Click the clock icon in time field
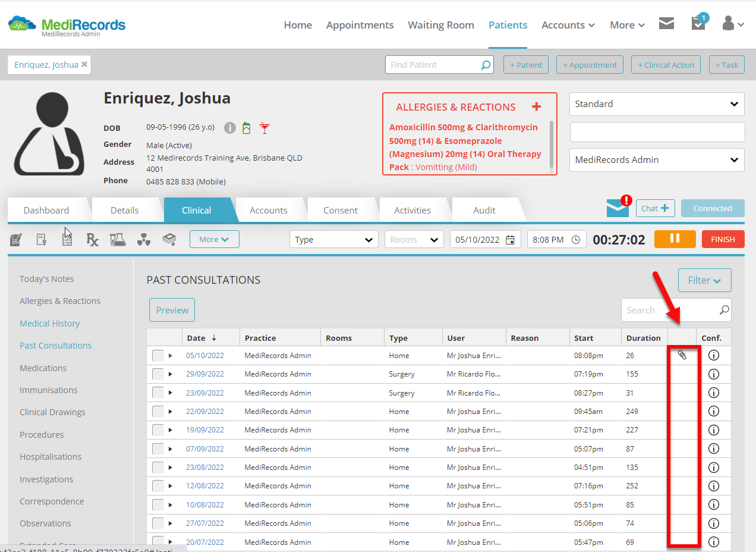756x552 pixels. pyautogui.click(x=575, y=240)
